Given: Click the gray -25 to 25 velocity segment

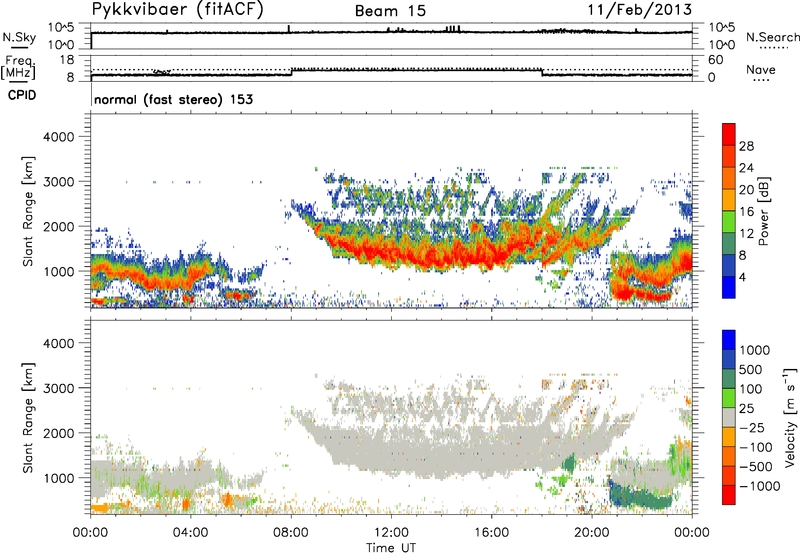Looking at the screenshot, I should [729, 418].
